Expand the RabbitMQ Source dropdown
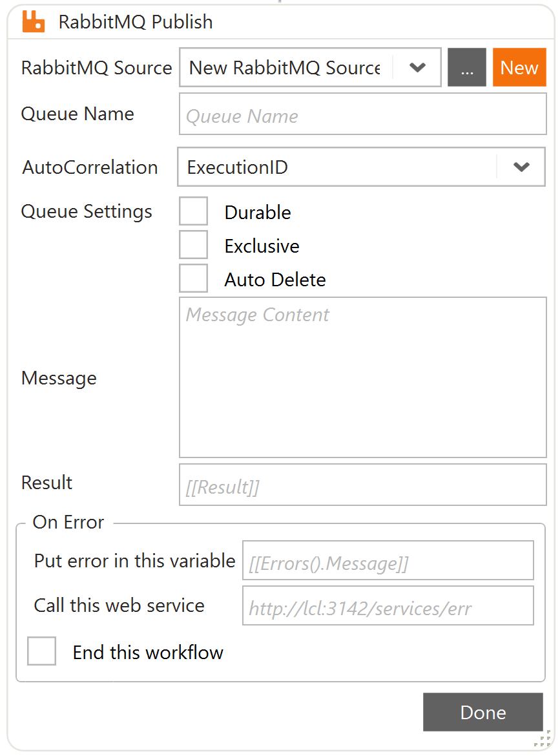The width and height of the screenshot is (560, 756). 417,67
